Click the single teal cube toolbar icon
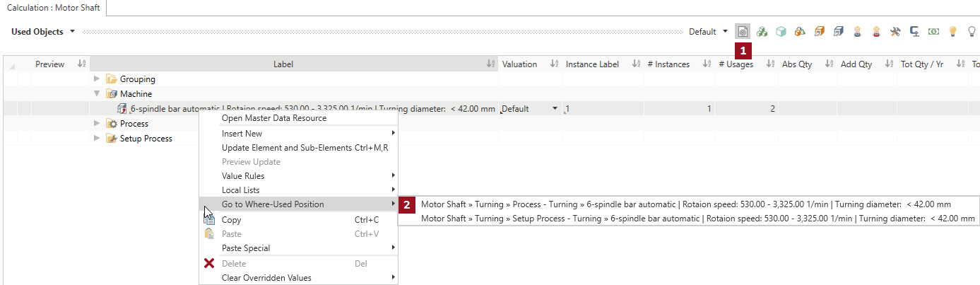 (x=781, y=31)
